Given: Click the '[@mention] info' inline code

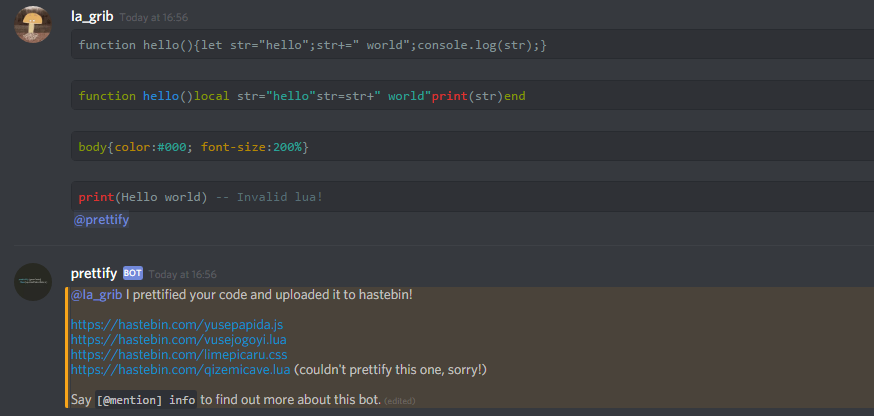Looking at the screenshot, I should [x=146, y=400].
